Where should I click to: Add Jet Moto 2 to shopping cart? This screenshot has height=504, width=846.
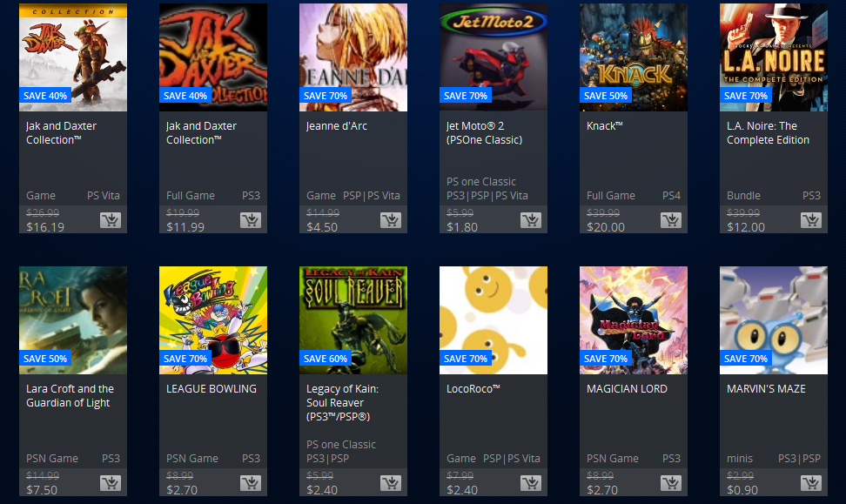pyautogui.click(x=531, y=220)
